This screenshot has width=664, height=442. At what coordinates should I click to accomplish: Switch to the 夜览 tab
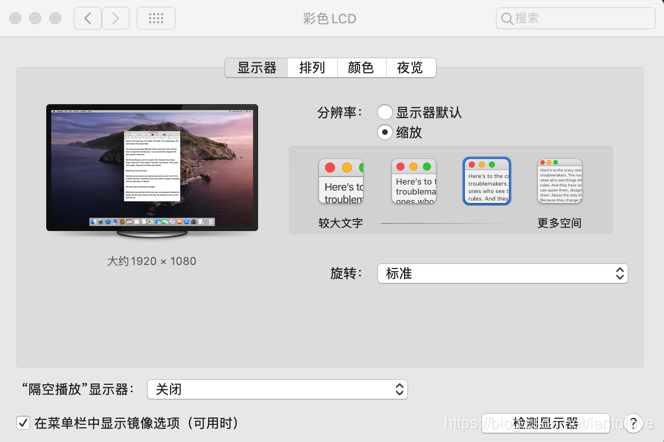410,68
